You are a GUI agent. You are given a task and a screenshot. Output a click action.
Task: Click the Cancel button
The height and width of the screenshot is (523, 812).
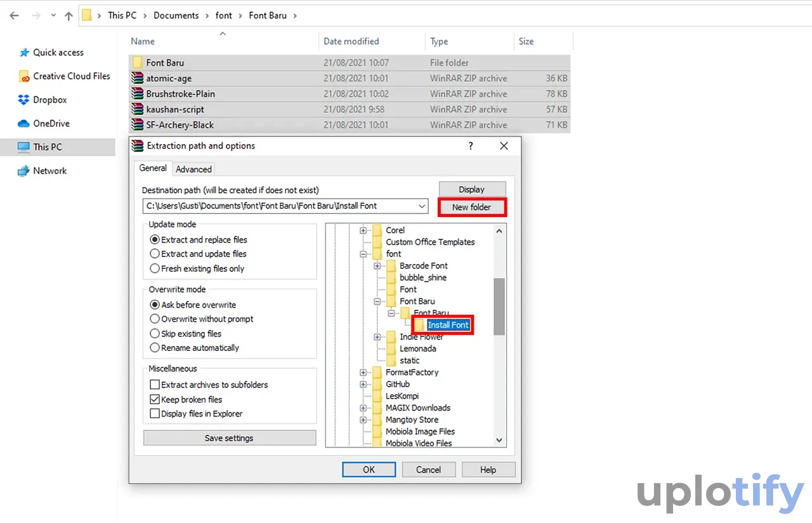coord(428,470)
